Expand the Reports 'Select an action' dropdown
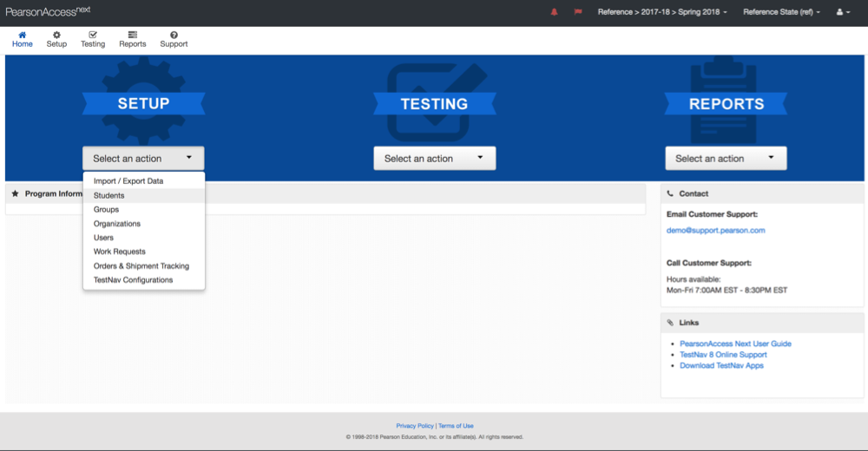This screenshot has height=451, width=868. [x=726, y=159]
